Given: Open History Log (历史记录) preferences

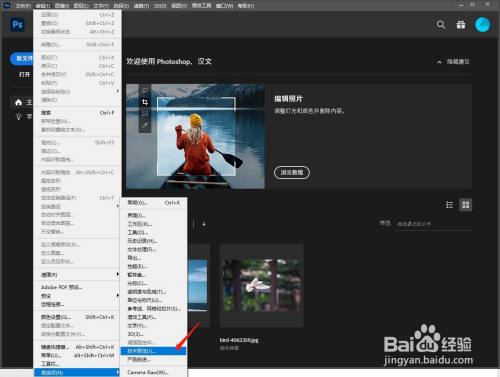Looking at the screenshot, I should click(x=153, y=241).
